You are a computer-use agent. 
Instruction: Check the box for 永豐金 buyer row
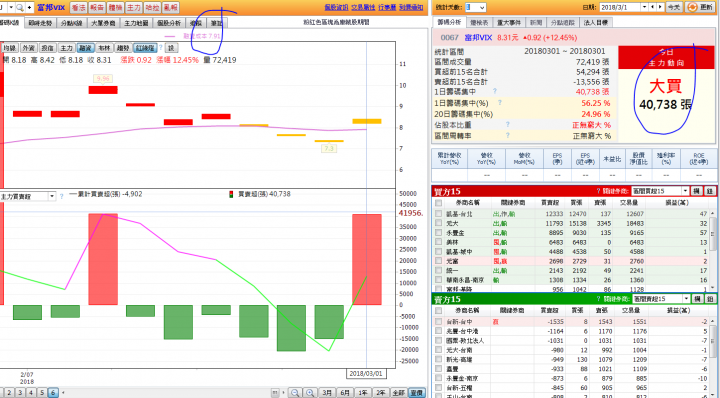[439, 233]
